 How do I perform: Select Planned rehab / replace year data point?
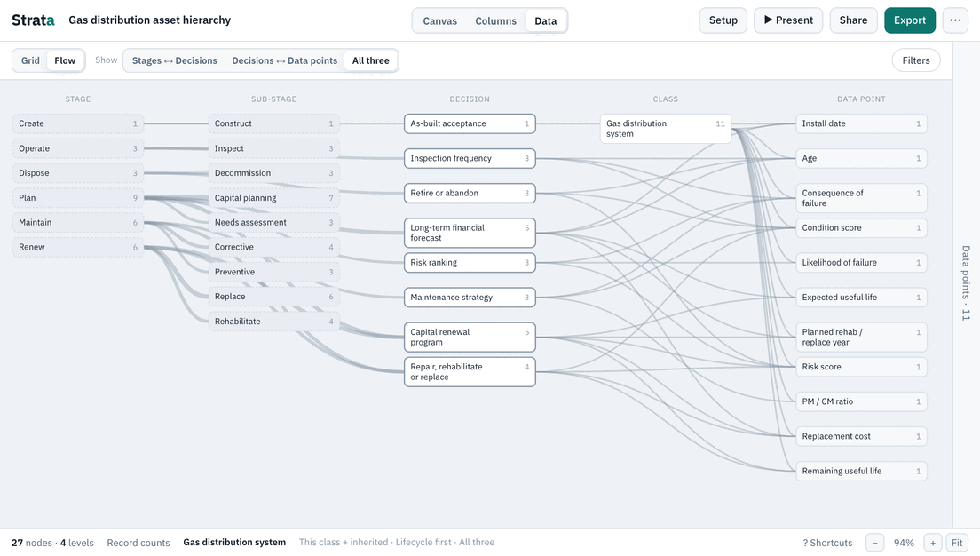(x=861, y=338)
